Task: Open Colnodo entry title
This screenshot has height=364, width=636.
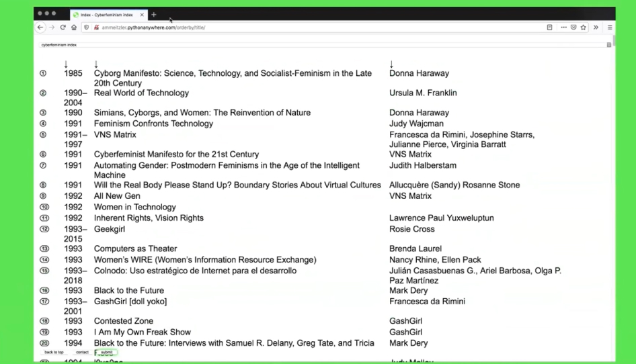Action: 195,271
